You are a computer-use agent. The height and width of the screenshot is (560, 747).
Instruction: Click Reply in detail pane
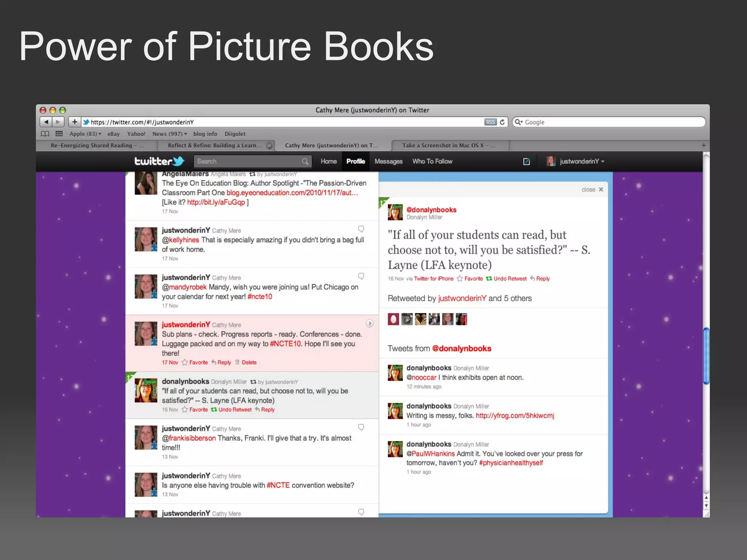tap(540, 279)
